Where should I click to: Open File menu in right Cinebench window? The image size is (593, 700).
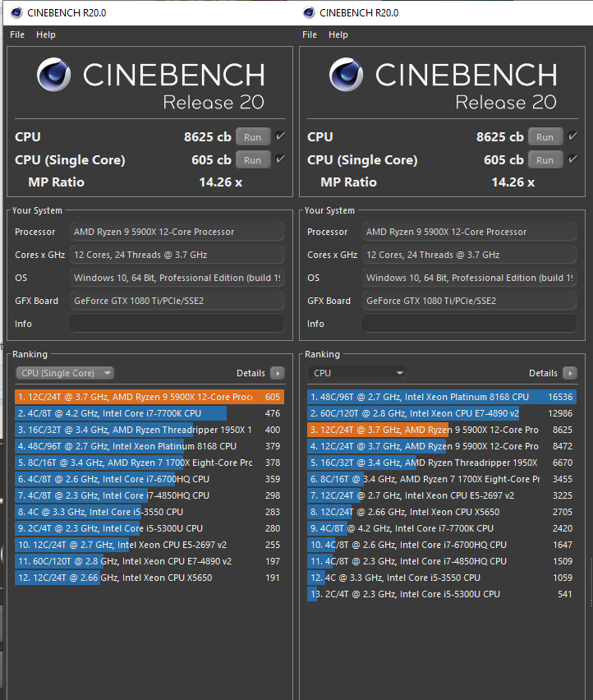pos(310,35)
